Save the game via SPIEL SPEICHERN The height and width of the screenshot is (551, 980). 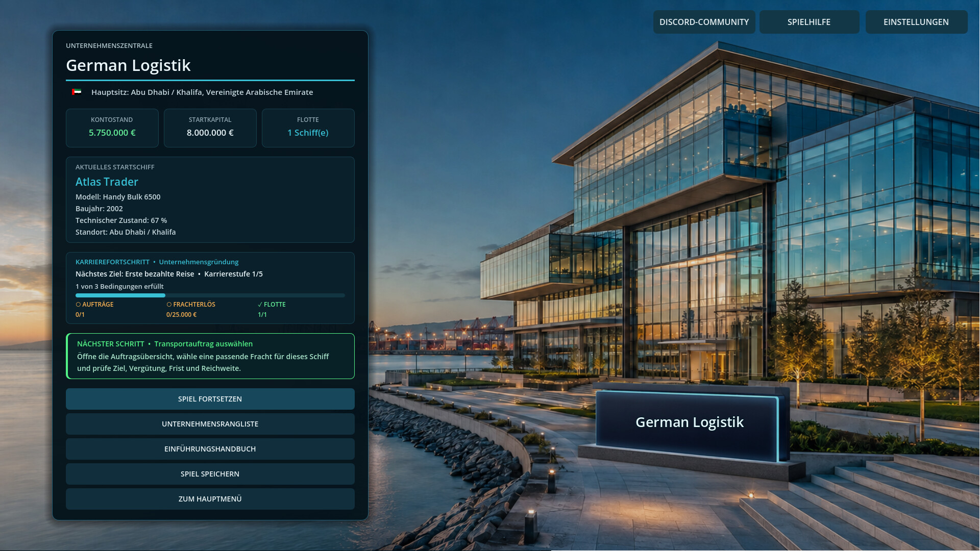point(210,474)
